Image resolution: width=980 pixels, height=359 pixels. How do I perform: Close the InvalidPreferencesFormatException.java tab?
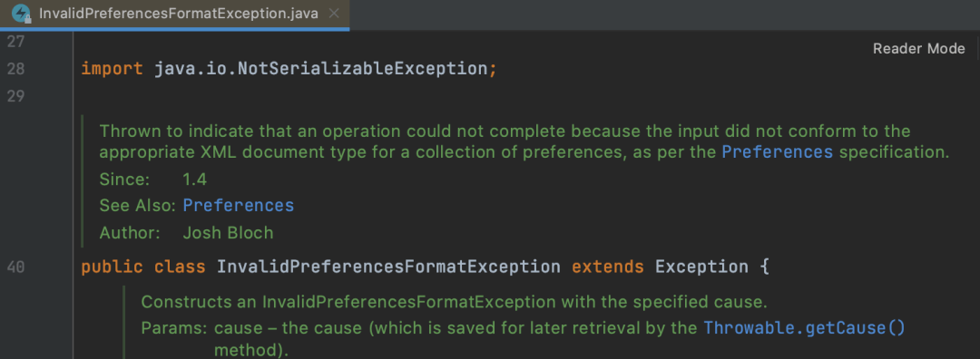(x=334, y=13)
